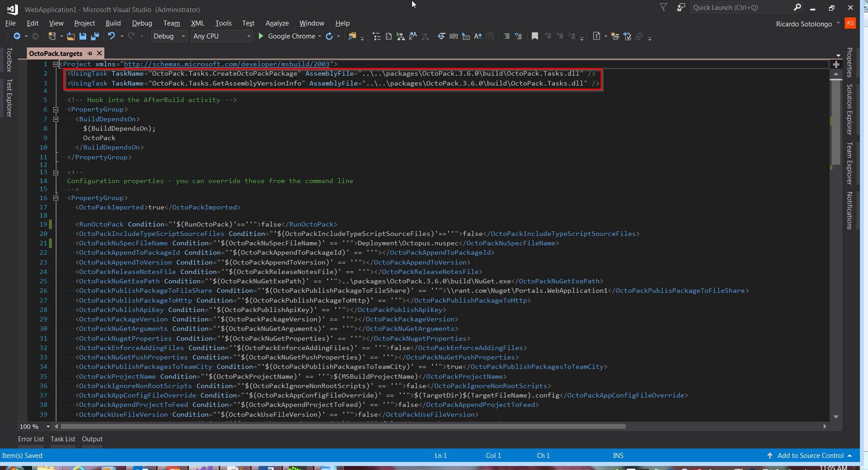This screenshot has height=470, width=868.
Task: Collapse the PropertyGroup outline on line 6
Action: (56, 109)
